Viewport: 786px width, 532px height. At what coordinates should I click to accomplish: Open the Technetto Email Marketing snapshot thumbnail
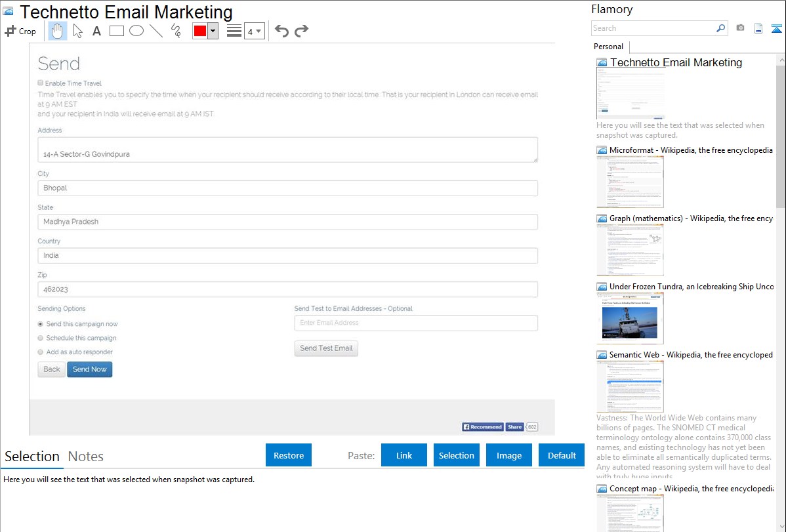tap(630, 94)
